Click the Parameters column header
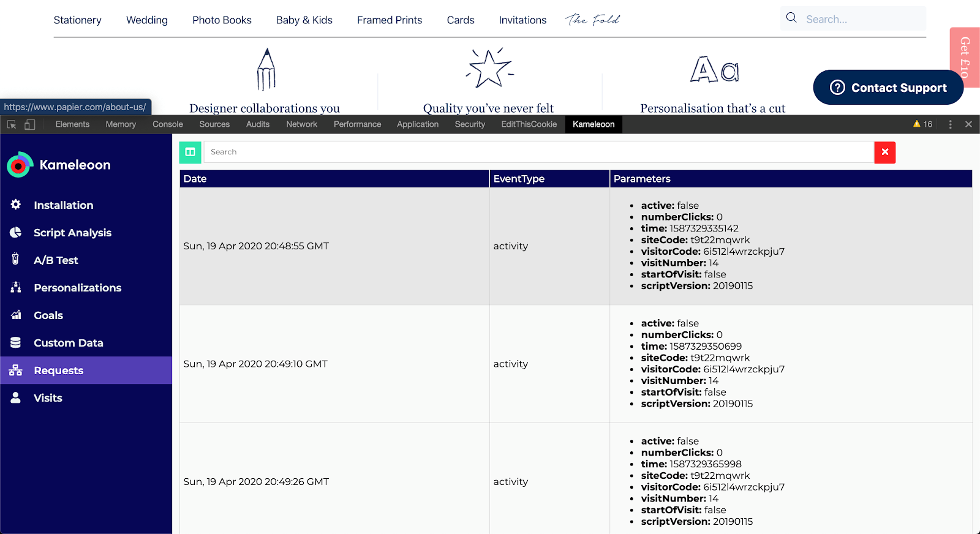The width and height of the screenshot is (980, 534). point(791,178)
